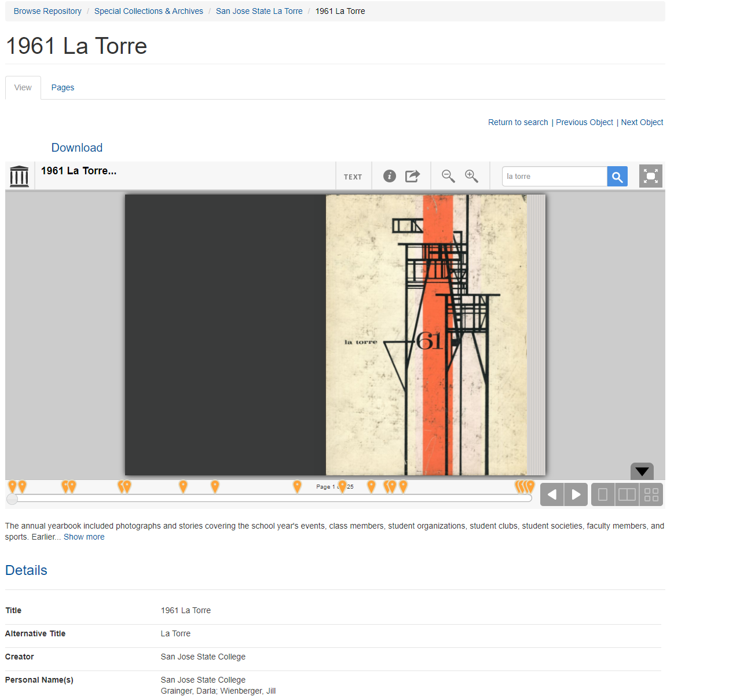Switch to one-page view
The width and height of the screenshot is (729, 700).
tap(603, 494)
